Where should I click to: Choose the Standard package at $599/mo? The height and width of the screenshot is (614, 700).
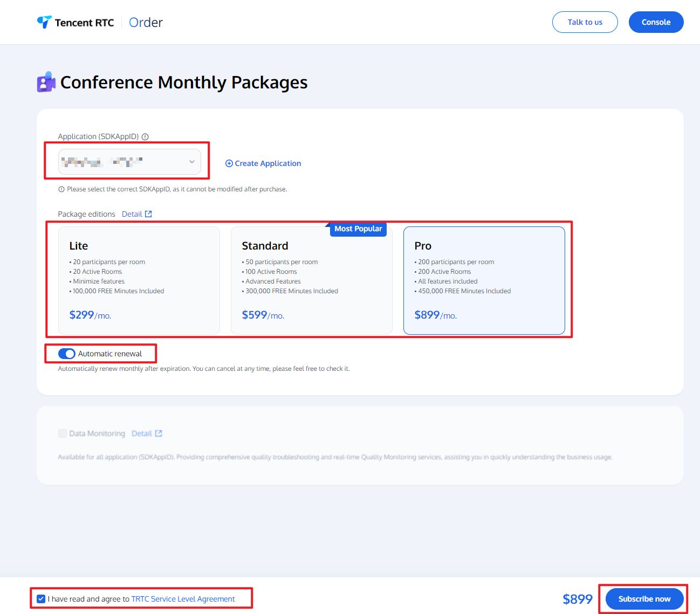point(311,280)
